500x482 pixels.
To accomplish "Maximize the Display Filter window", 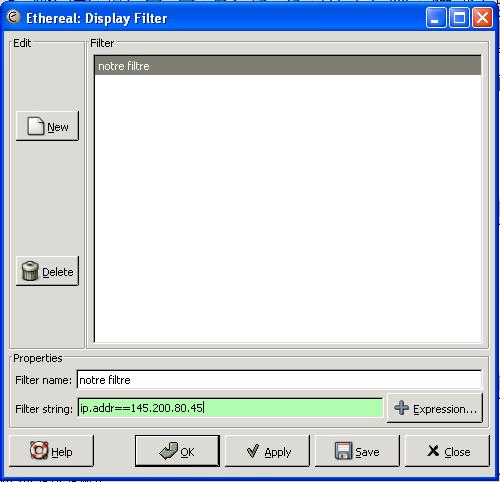I will (459, 18).
